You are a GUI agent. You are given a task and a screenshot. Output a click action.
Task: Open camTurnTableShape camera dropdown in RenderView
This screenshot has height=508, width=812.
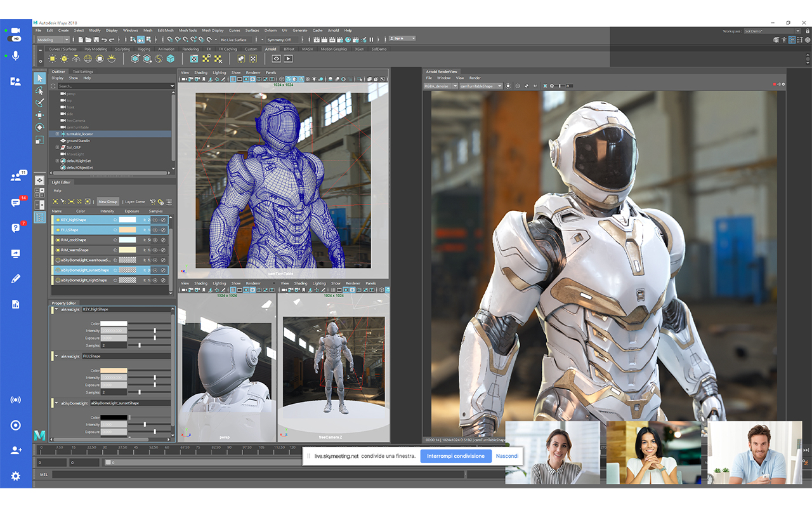click(x=481, y=86)
